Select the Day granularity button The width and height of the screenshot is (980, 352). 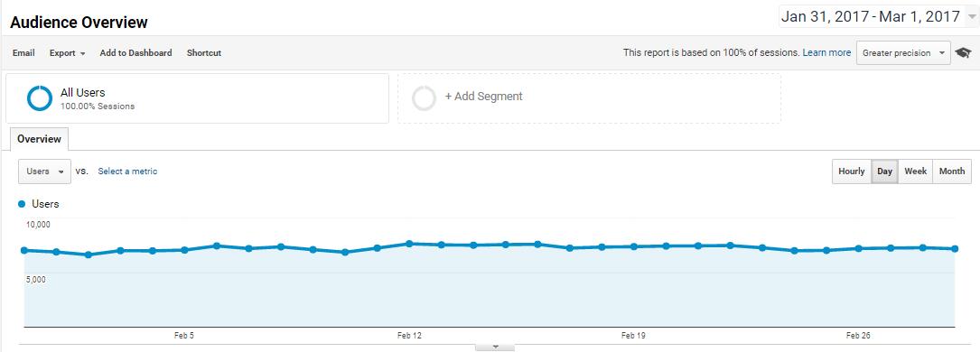point(884,171)
